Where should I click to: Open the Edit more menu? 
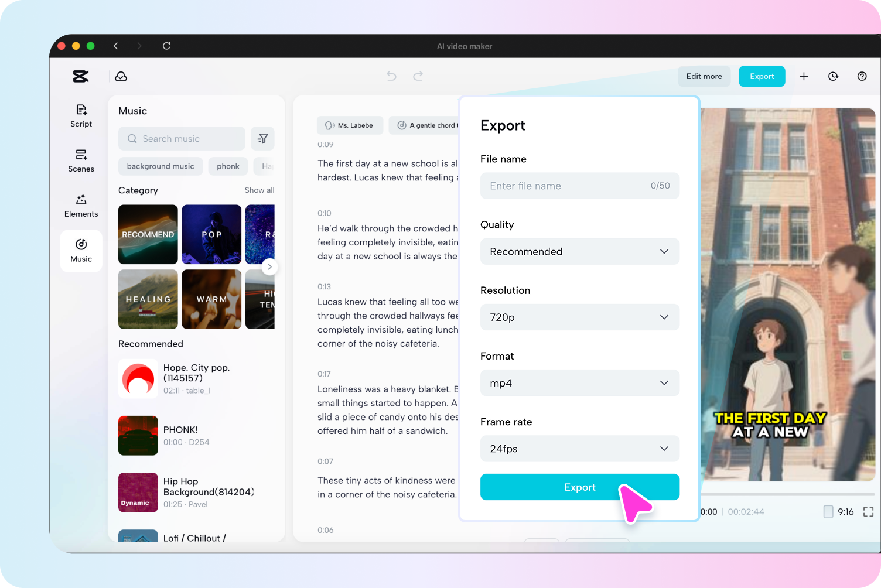(x=704, y=76)
